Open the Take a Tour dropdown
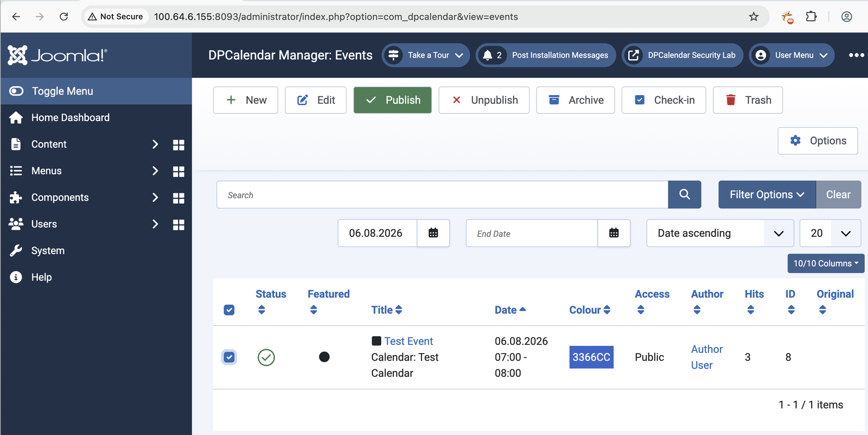Screen dimensions: 868x435 (x=426, y=55)
